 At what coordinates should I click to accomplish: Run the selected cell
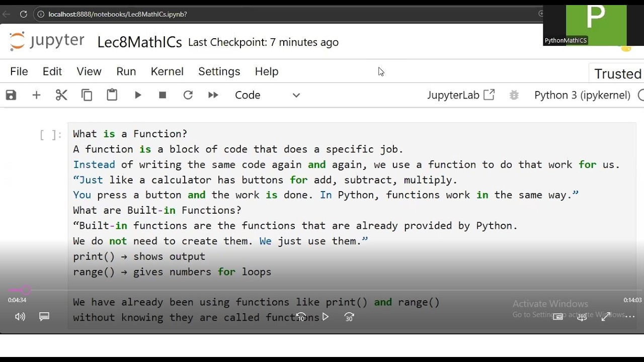(x=138, y=95)
